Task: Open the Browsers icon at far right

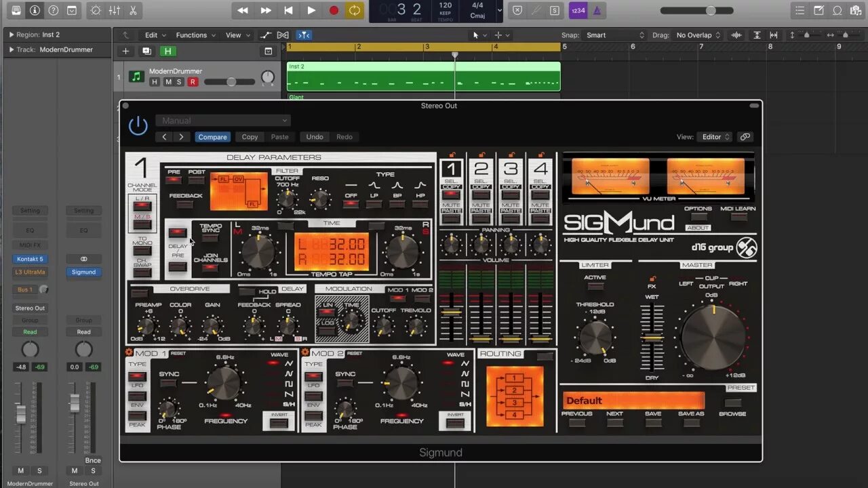Action: pos(856,10)
